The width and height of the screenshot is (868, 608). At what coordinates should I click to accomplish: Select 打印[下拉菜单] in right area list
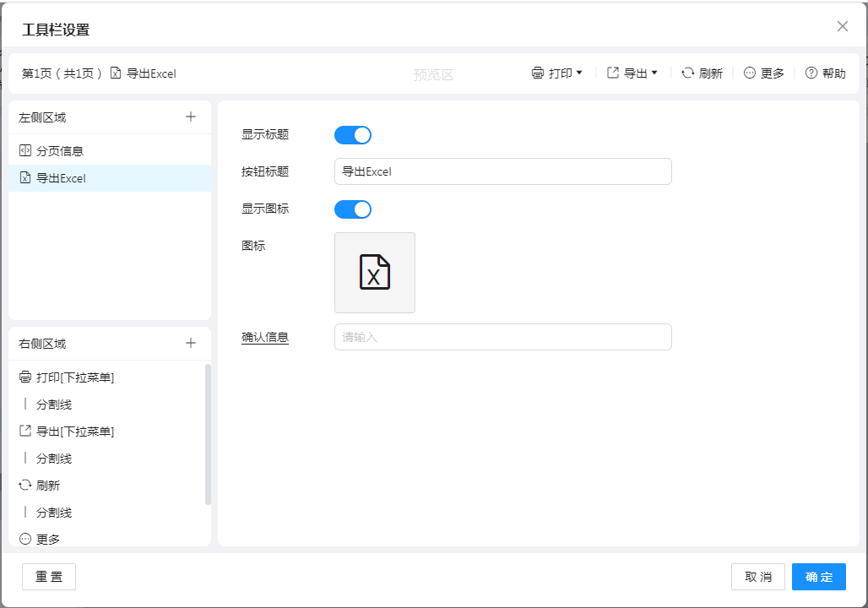pyautogui.click(x=74, y=377)
